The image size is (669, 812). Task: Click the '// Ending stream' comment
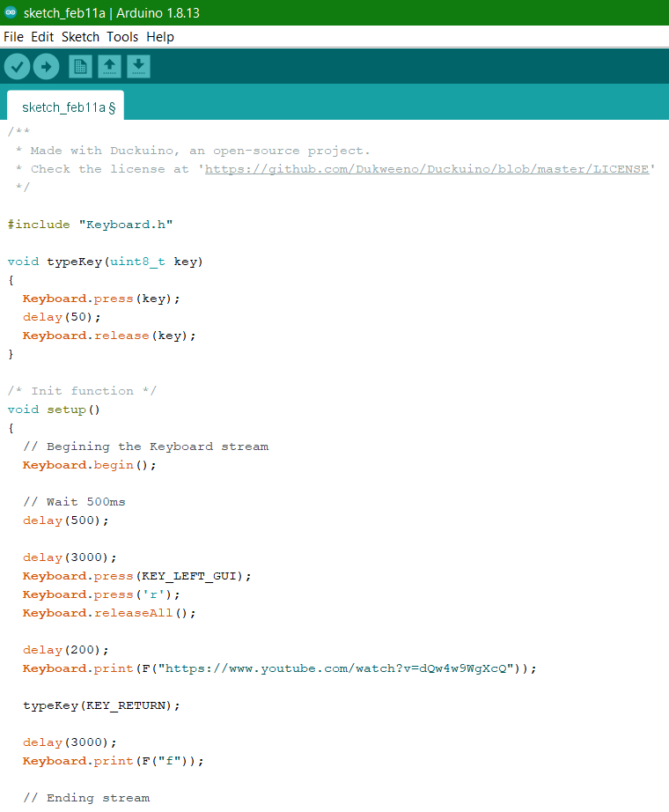click(x=86, y=798)
